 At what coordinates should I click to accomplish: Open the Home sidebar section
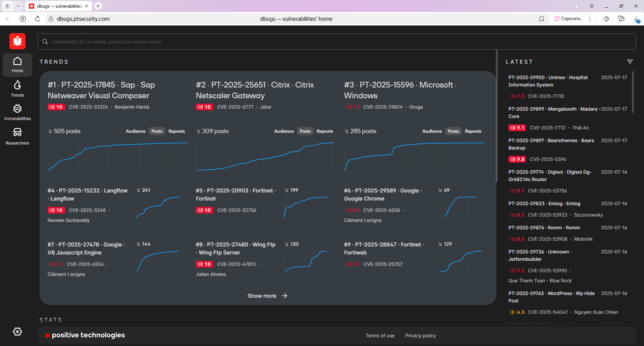coord(17,65)
